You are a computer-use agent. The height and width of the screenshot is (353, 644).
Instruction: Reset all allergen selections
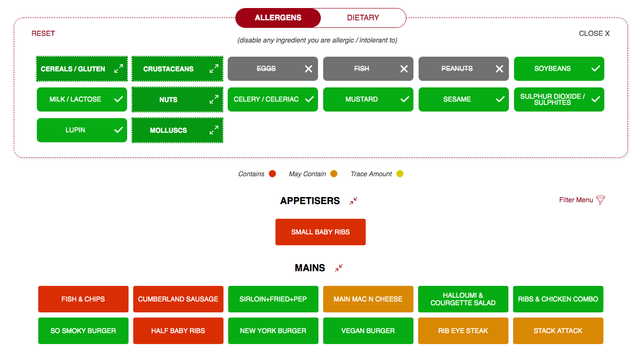click(43, 34)
